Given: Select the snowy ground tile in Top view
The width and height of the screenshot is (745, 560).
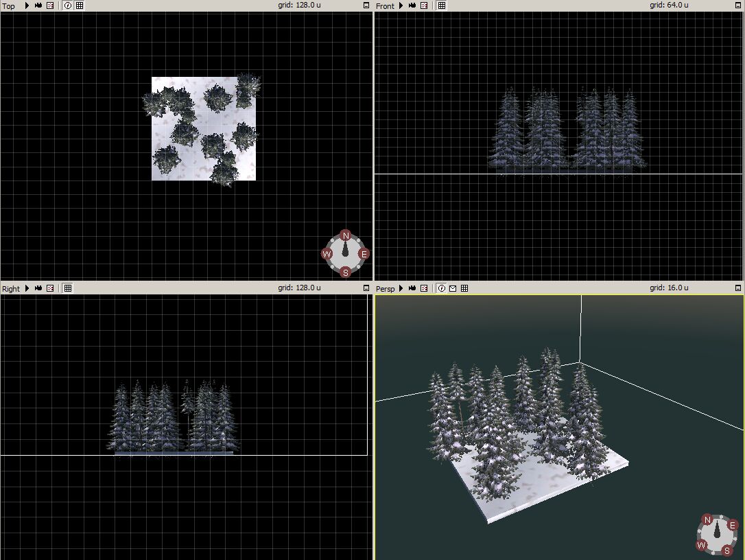Looking at the screenshot, I should 199,163.
